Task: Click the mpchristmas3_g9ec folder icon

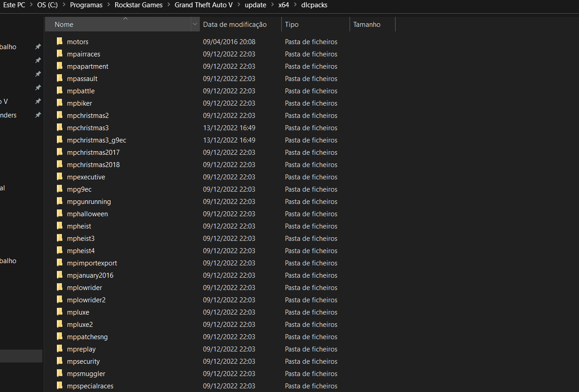Action: click(59, 140)
